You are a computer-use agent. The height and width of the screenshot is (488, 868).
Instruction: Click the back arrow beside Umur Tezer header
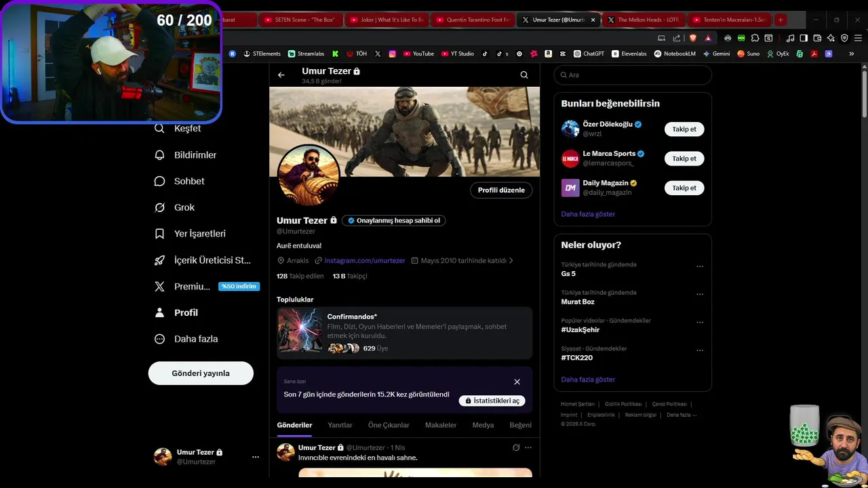pyautogui.click(x=281, y=75)
